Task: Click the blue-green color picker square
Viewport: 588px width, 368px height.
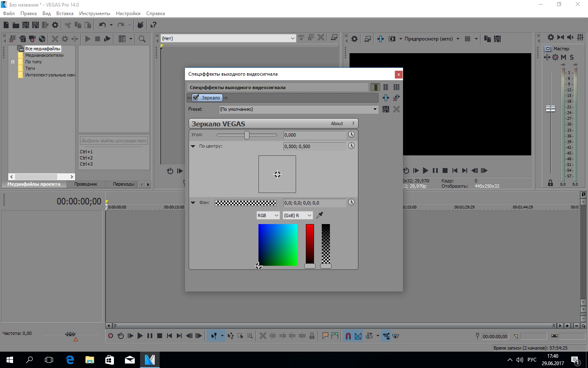Action: point(278,245)
